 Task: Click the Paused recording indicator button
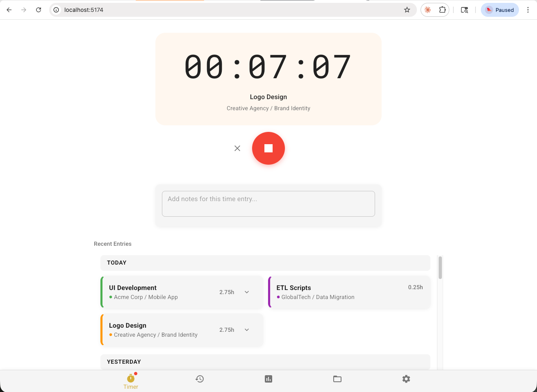click(x=500, y=10)
